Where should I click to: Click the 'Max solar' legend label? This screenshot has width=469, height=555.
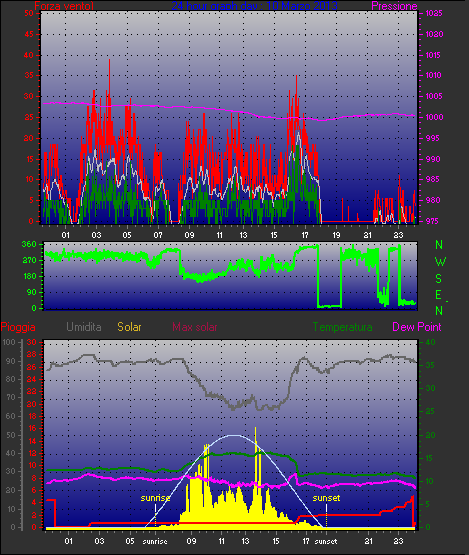coord(195,327)
